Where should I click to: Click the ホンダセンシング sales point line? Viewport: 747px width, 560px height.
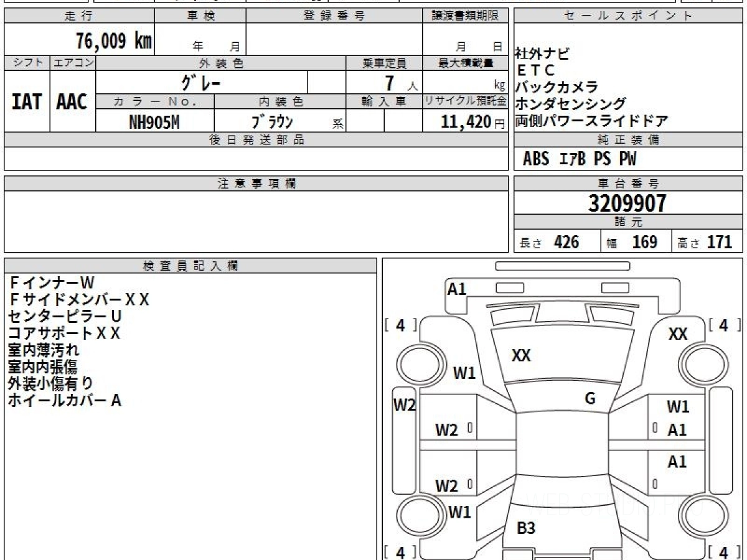tap(570, 104)
